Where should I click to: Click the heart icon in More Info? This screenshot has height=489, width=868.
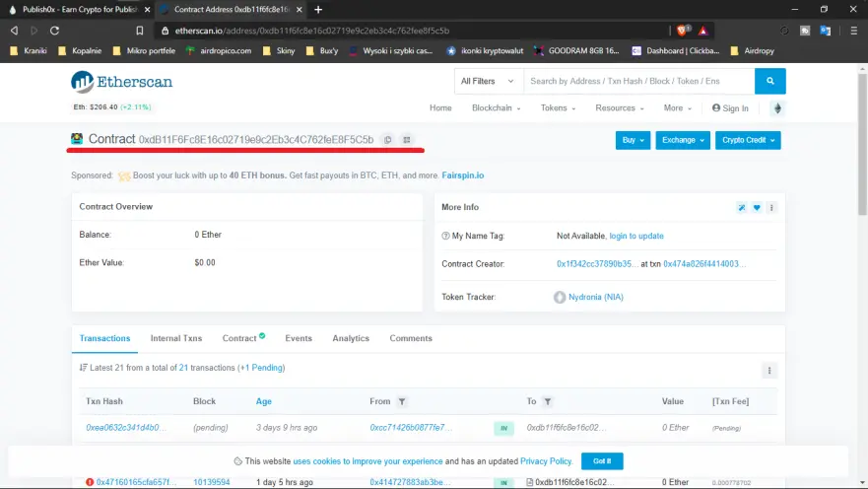click(x=757, y=207)
